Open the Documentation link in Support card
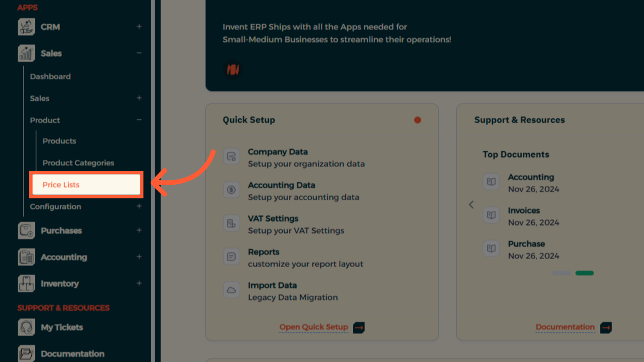The image size is (644, 362). 565,327
